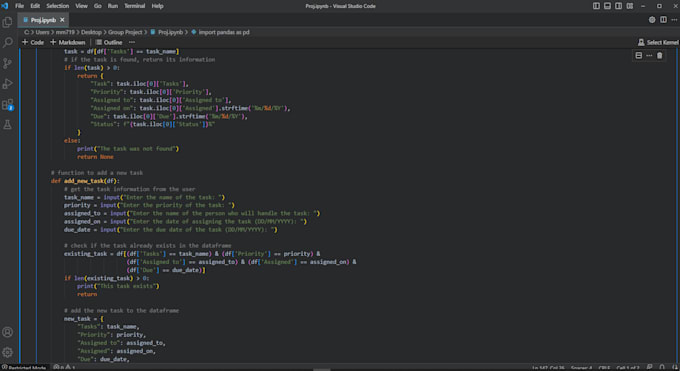This screenshot has height=371, width=680.
Task: Toggle the secondary side bar layout icon
Action: [x=618, y=6]
